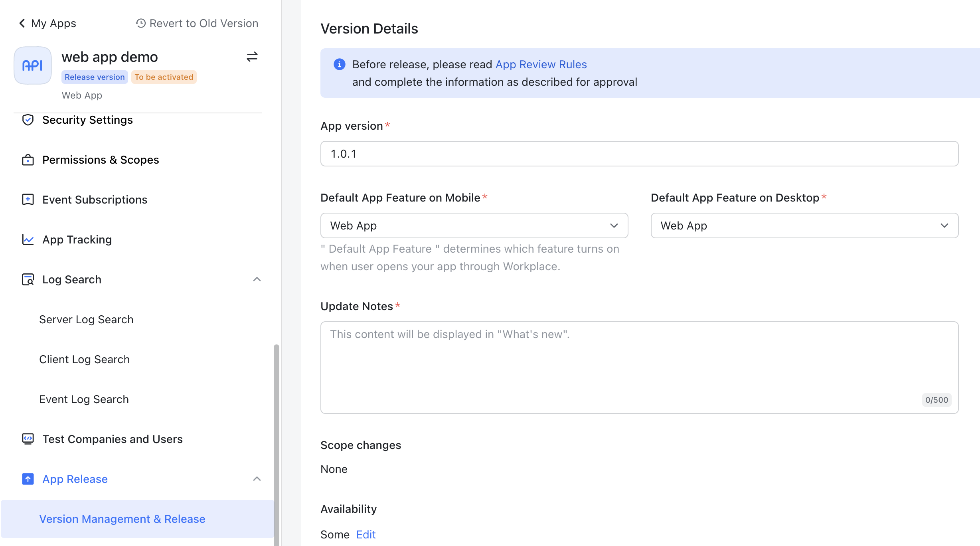Select the App Release icon
Viewport: 980px width, 546px height.
point(28,479)
